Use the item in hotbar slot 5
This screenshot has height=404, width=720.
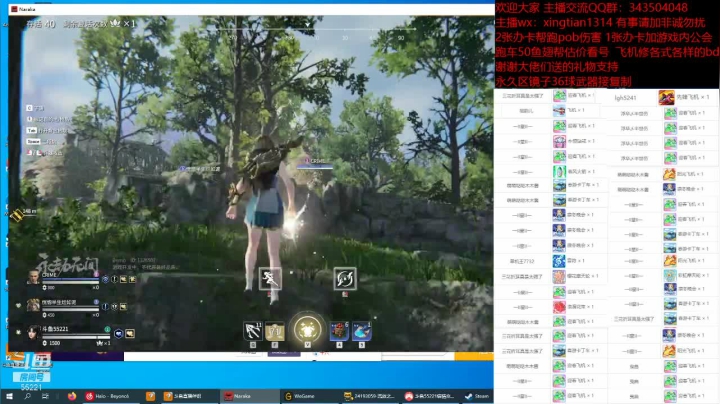coord(362,331)
